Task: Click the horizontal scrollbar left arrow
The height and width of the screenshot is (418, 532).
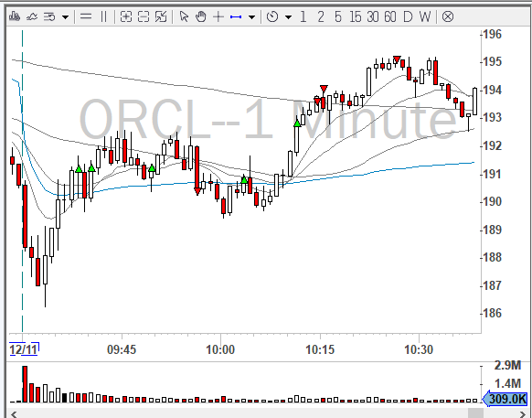Action: click(14, 414)
